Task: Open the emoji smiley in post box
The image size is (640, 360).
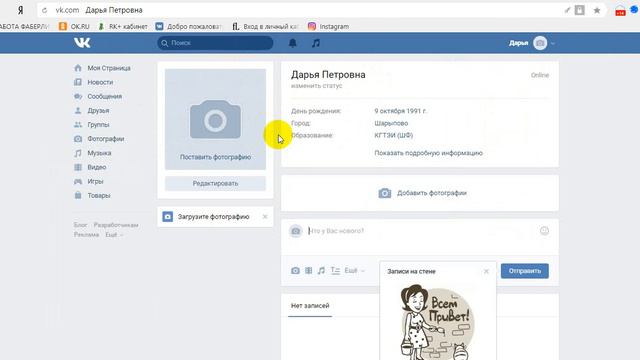Action: click(x=544, y=231)
